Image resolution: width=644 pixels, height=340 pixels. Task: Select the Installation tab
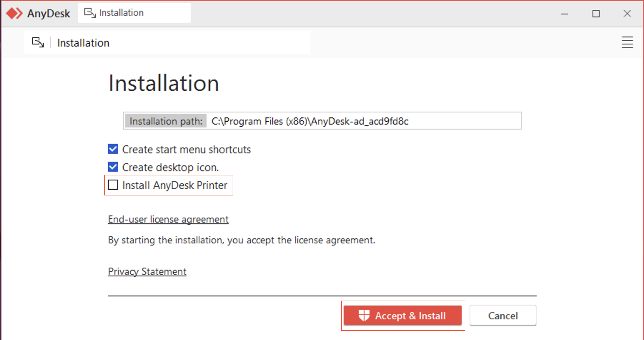(x=134, y=13)
